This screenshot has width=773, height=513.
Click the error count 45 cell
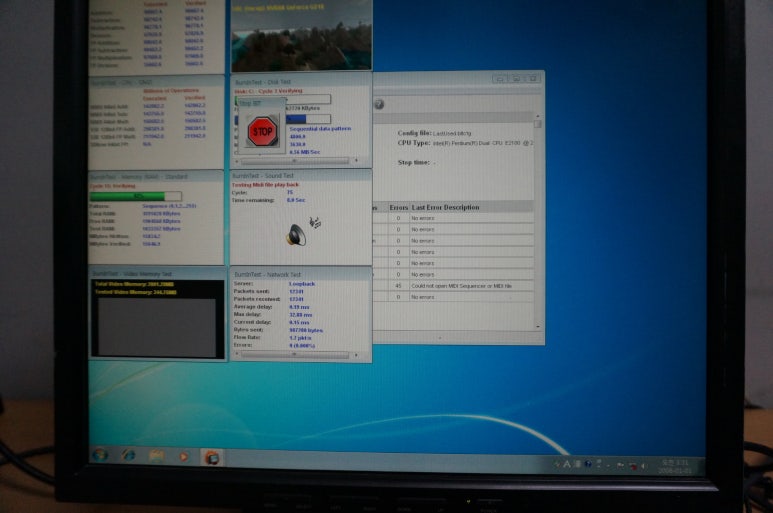coord(398,286)
